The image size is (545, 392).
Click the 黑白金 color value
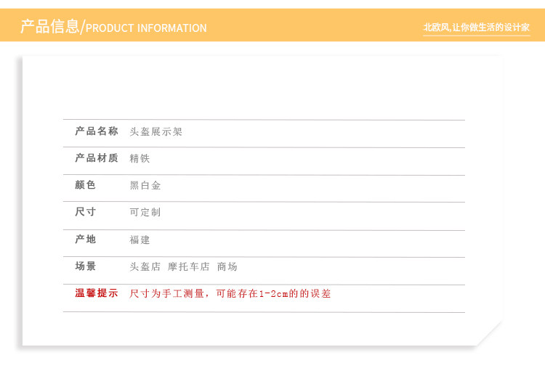[x=145, y=185]
